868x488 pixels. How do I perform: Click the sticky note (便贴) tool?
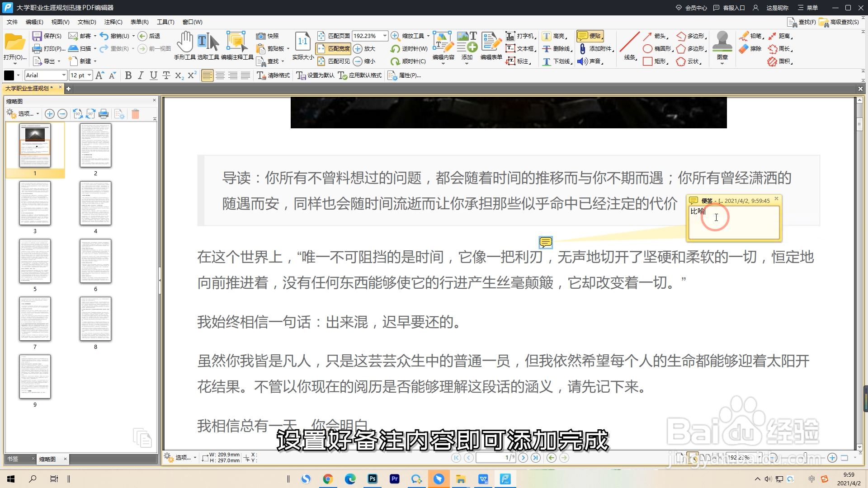(590, 36)
